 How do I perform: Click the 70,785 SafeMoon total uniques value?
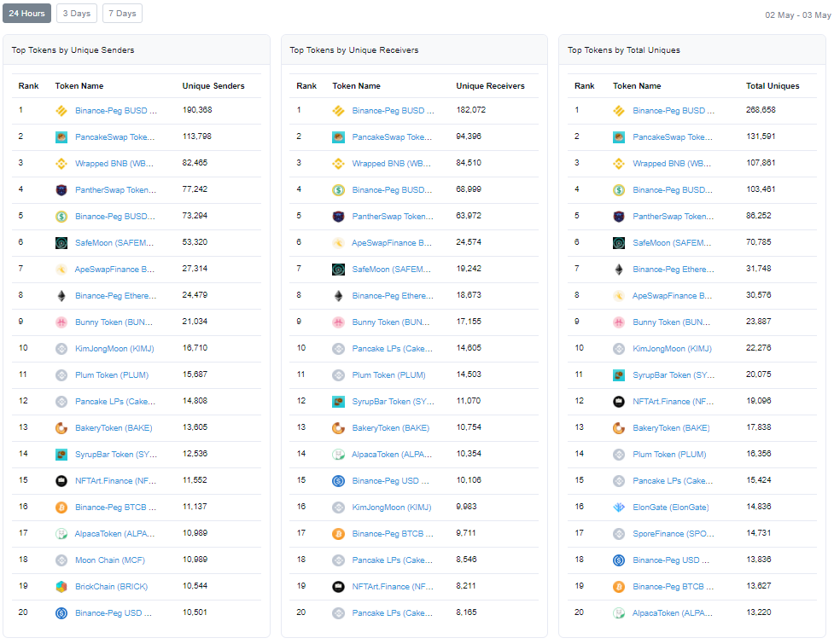759,241
